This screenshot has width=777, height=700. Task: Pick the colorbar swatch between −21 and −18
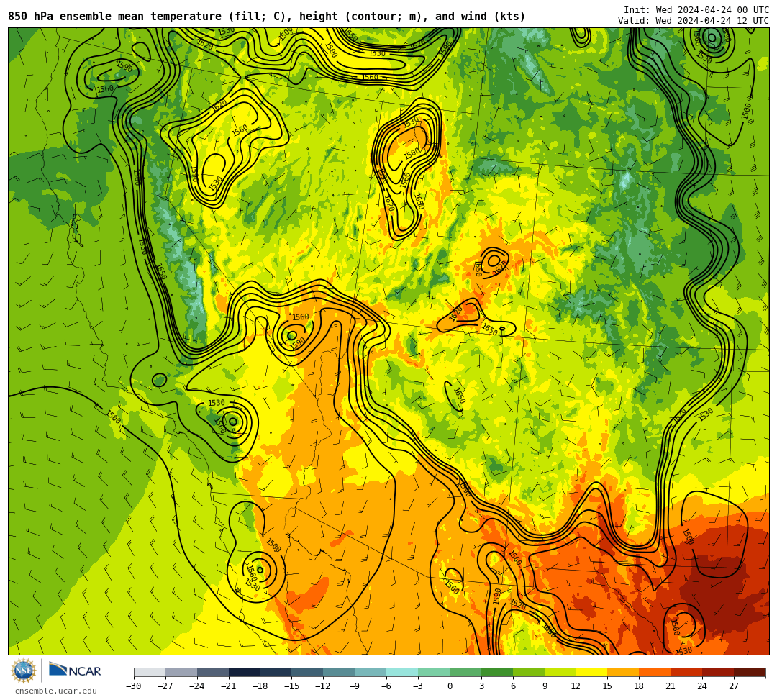tap(245, 672)
